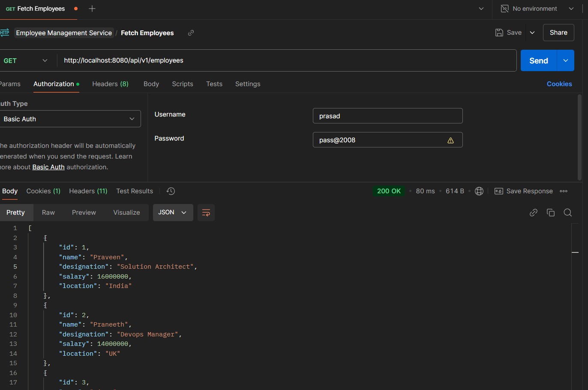This screenshot has width=588, height=390.
Task: Switch to Visualize response view
Action: coord(126,213)
